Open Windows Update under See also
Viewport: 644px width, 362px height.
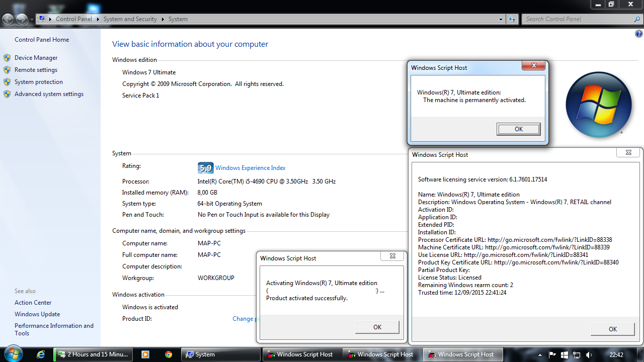tap(37, 314)
